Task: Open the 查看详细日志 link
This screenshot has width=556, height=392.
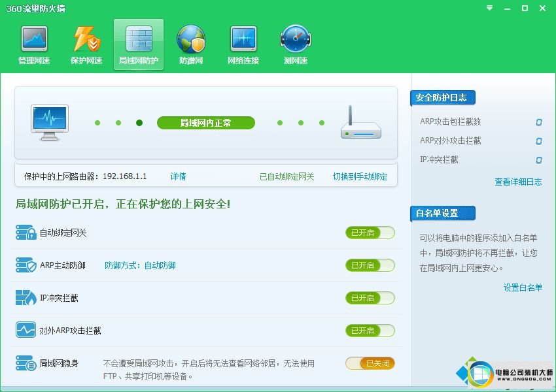Action: coord(518,182)
